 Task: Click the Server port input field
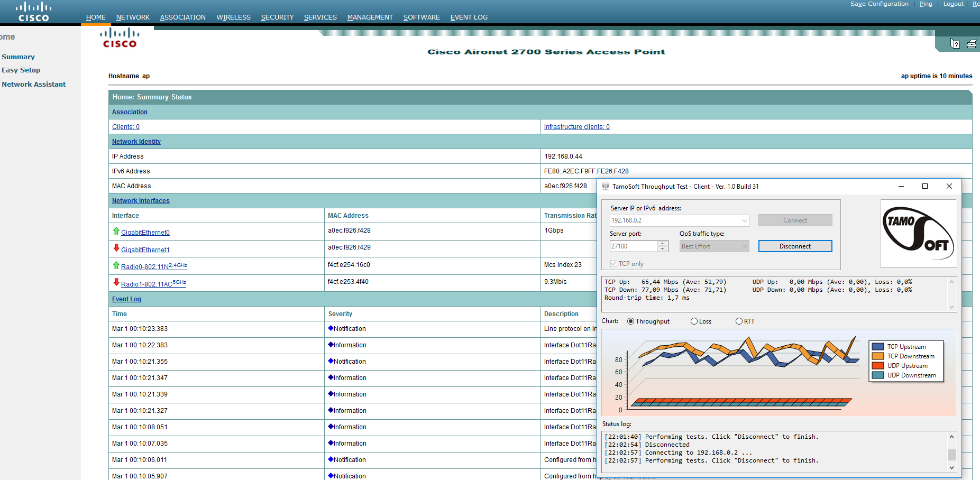tap(634, 246)
